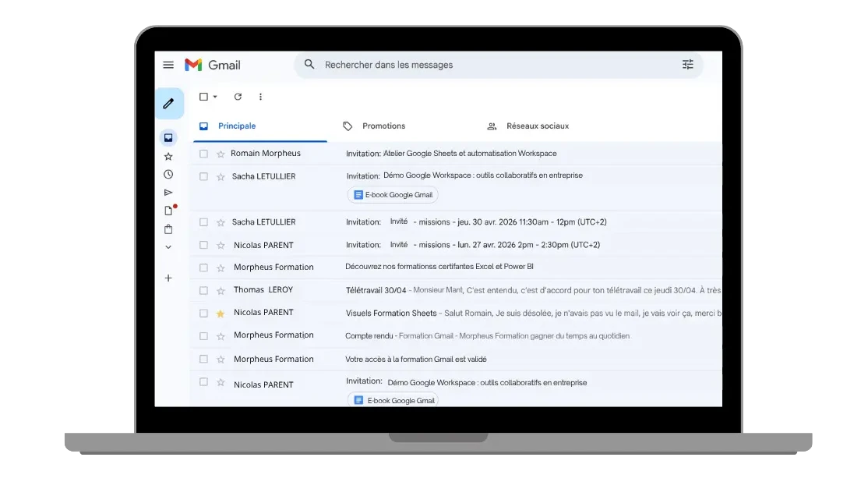Open the three-dot more options menu
Viewport: 868px width, 489px height.
260,97
